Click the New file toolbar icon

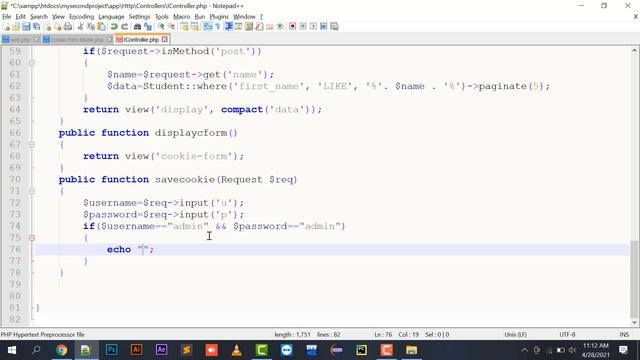(6, 27)
